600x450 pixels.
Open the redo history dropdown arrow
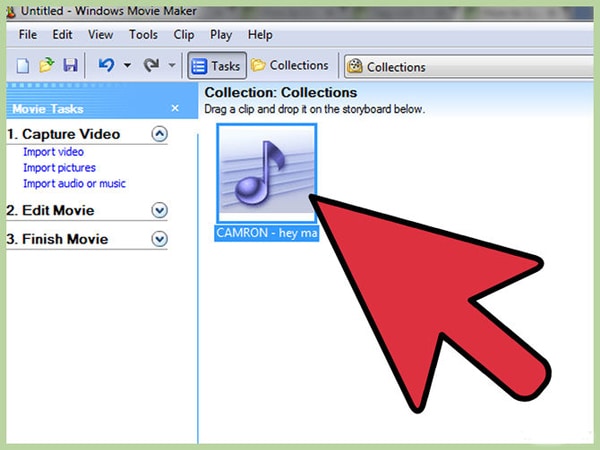tap(172, 65)
